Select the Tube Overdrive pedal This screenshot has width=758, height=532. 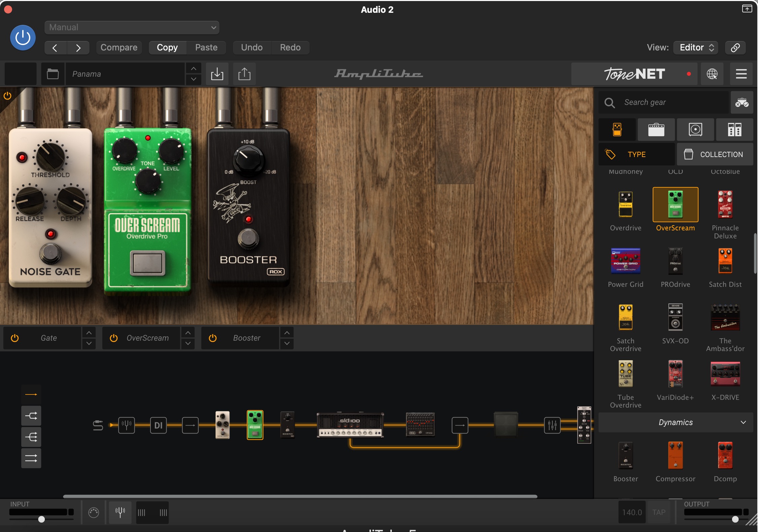pos(626,374)
